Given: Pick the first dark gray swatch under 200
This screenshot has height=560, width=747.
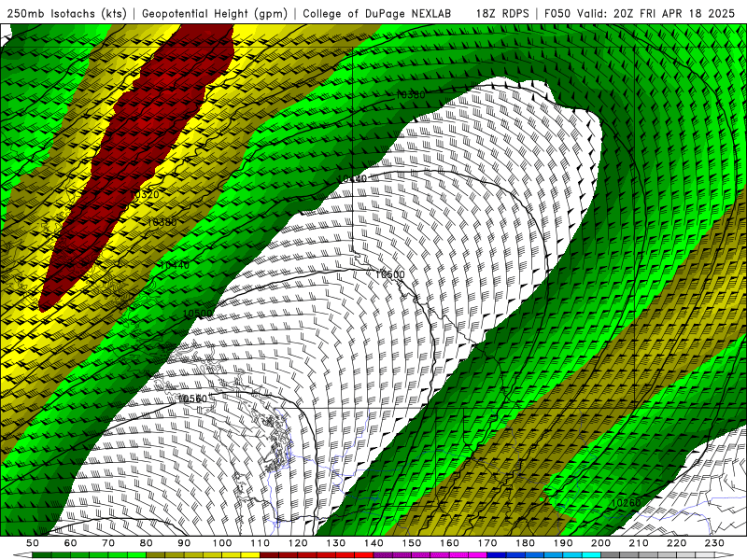Looking at the screenshot, I should pos(611,555).
